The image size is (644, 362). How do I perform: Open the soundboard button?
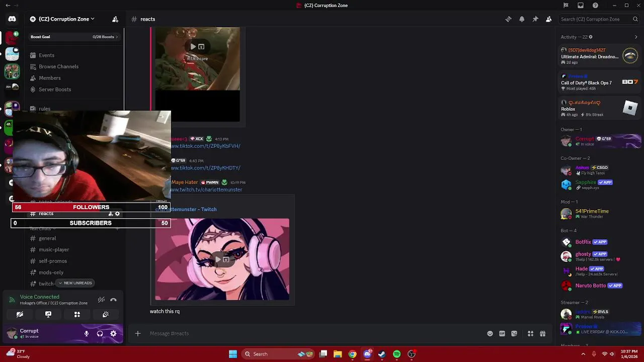pyautogui.click(x=106, y=314)
